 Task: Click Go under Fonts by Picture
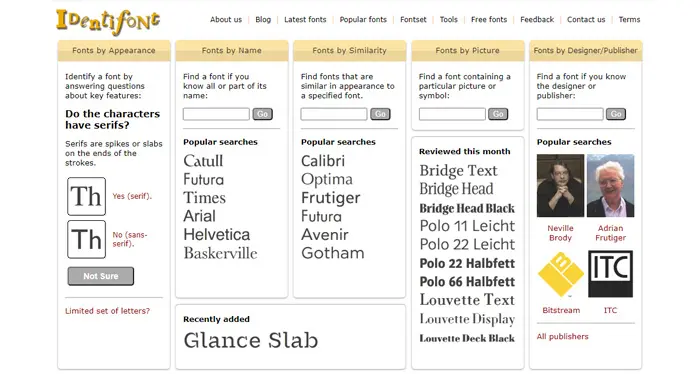point(498,114)
